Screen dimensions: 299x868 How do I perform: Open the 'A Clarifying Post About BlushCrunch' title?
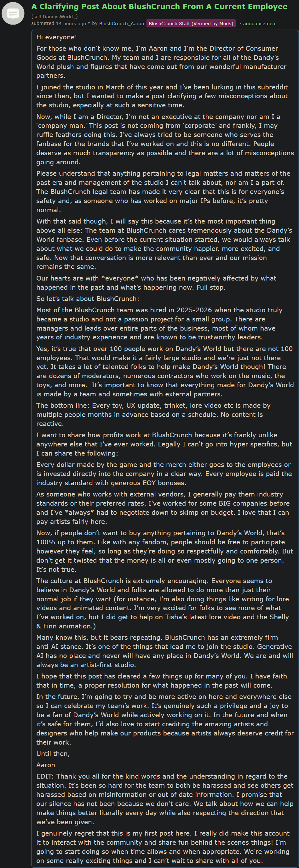(x=159, y=6)
